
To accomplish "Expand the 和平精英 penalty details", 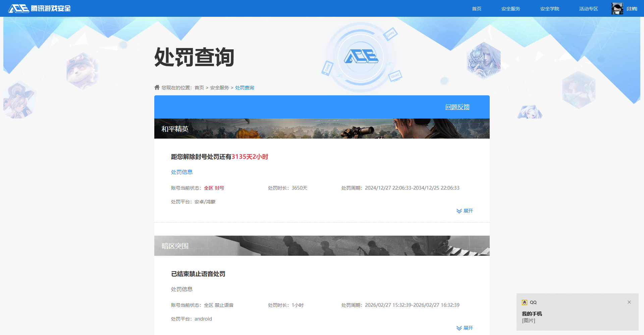I will coord(465,211).
